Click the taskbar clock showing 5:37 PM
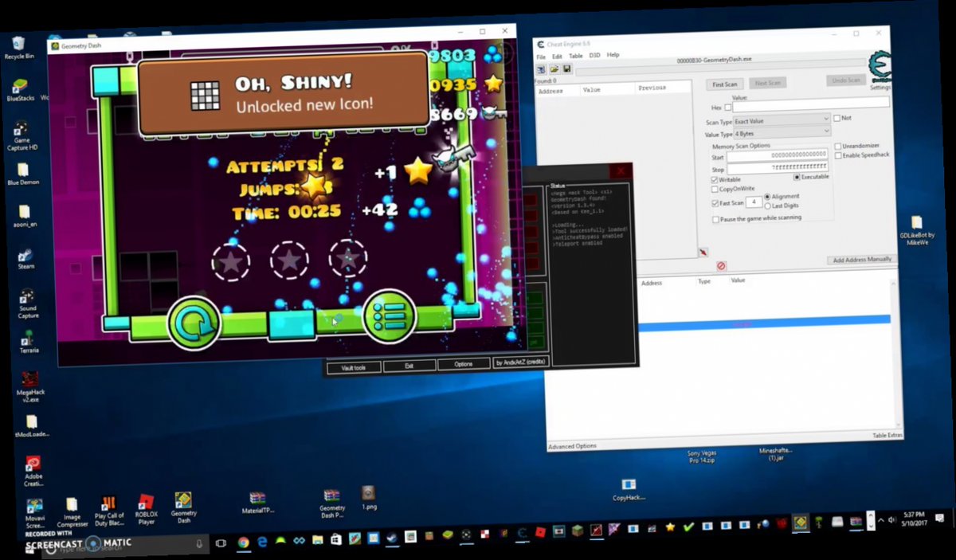Viewport: 956px width, 560px height. pyautogui.click(x=915, y=519)
